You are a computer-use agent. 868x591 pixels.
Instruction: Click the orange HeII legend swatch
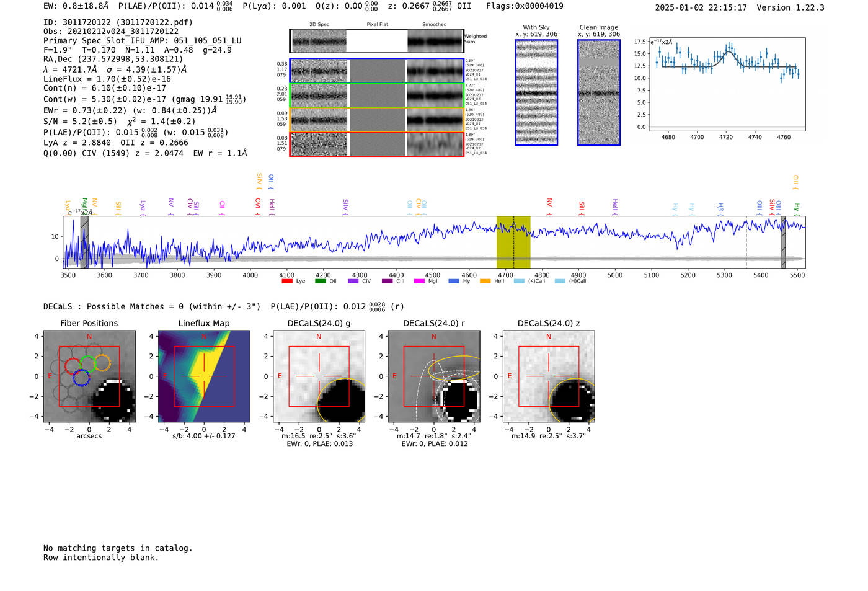tap(485, 281)
